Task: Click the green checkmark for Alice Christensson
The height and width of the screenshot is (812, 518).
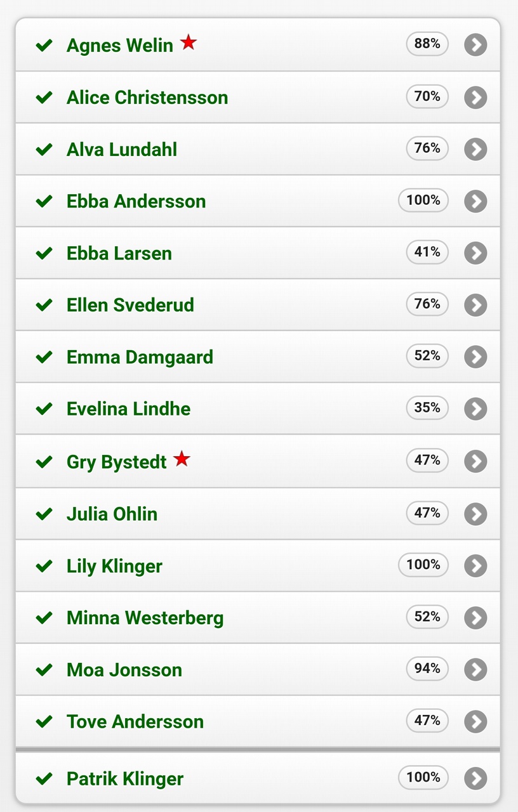Action: click(x=44, y=98)
